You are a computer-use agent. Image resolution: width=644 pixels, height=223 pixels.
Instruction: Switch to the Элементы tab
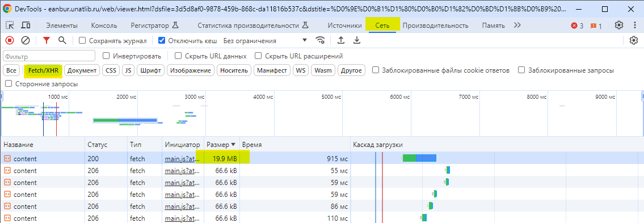point(62,26)
